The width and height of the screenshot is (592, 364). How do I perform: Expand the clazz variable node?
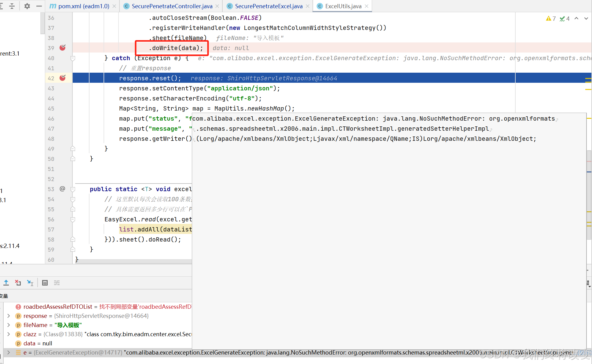[8, 334]
